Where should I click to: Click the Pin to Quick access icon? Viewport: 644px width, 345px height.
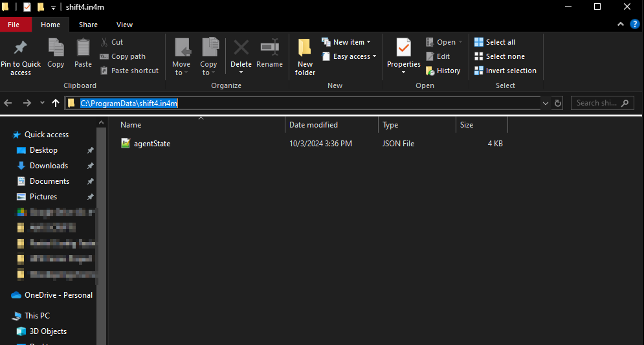[20, 49]
